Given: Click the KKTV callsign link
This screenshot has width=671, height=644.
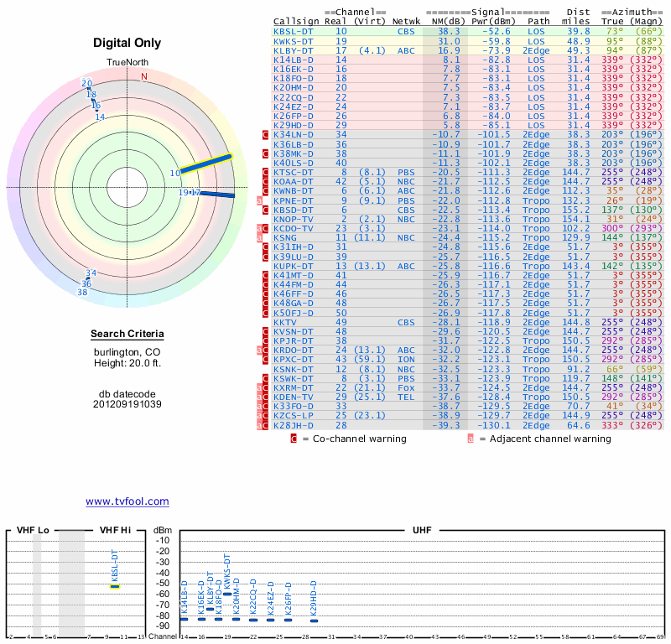Looking at the screenshot, I should (x=285, y=322).
